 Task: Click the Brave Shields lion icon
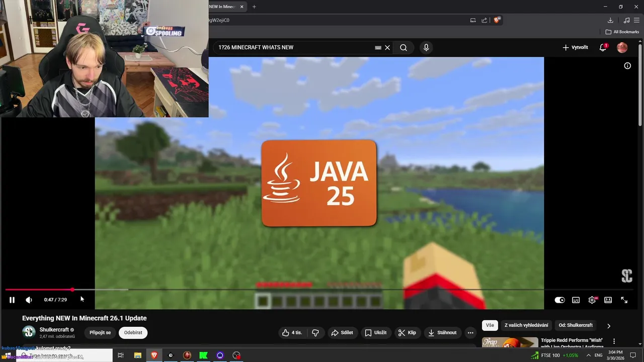tap(497, 20)
